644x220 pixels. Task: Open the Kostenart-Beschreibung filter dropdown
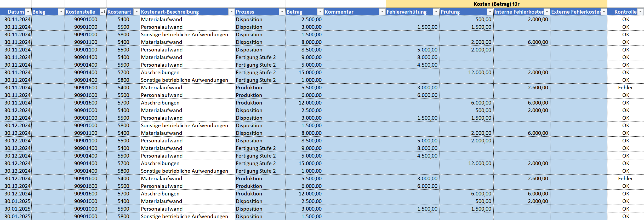[231, 12]
